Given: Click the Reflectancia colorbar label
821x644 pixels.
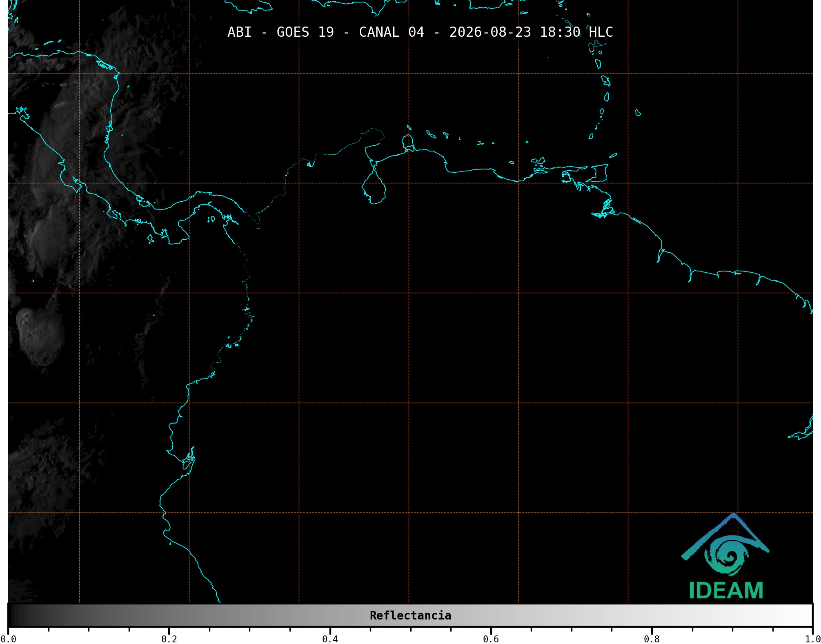Looking at the screenshot, I should (410, 615).
